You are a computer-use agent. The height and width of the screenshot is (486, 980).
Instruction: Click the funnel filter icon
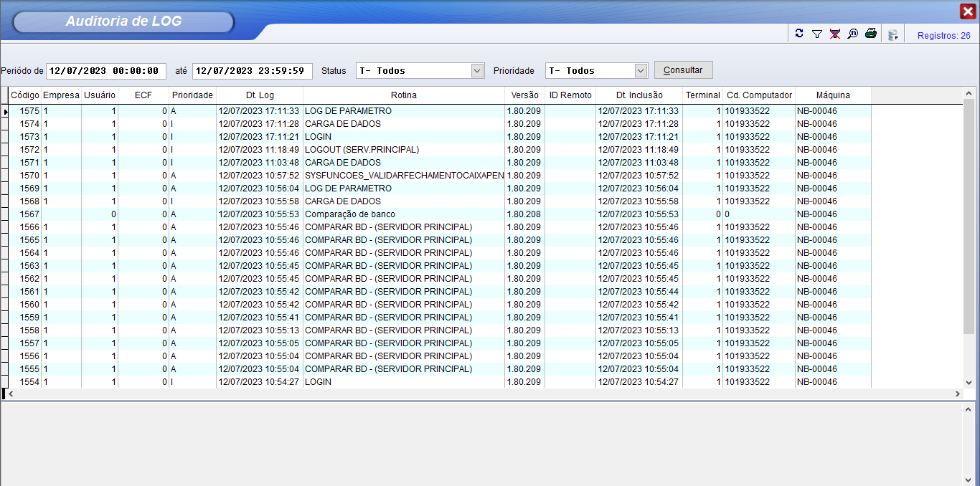[x=816, y=34]
